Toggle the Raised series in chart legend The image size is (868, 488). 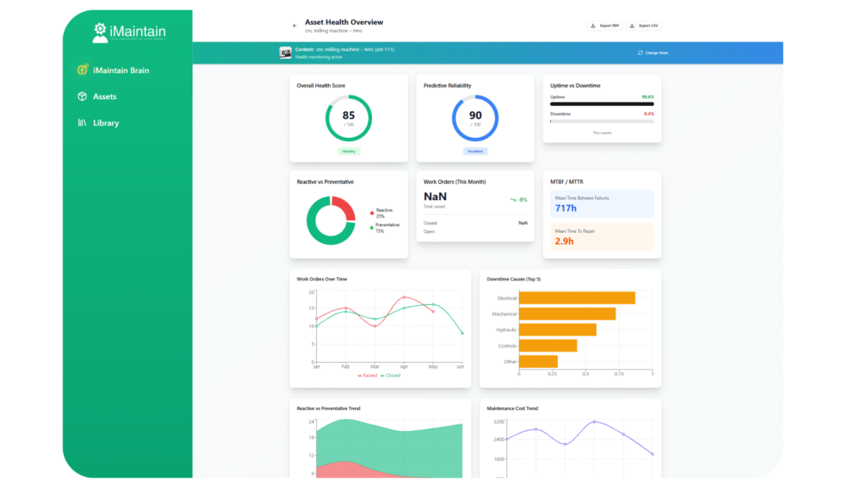coord(367,374)
